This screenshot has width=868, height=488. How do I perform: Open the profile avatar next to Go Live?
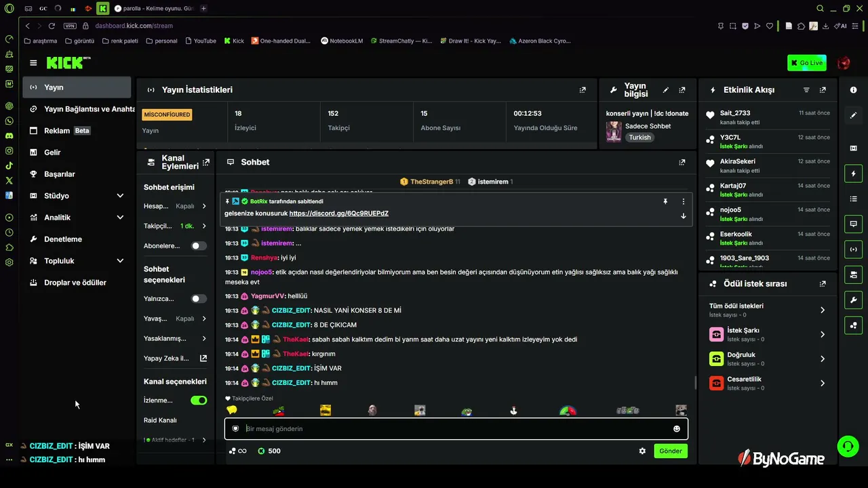[844, 63]
